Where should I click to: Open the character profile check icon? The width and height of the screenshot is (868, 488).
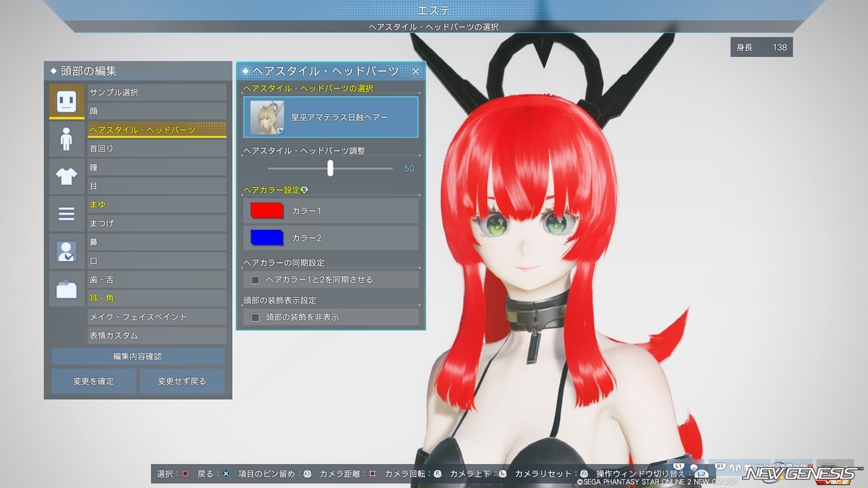(67, 251)
